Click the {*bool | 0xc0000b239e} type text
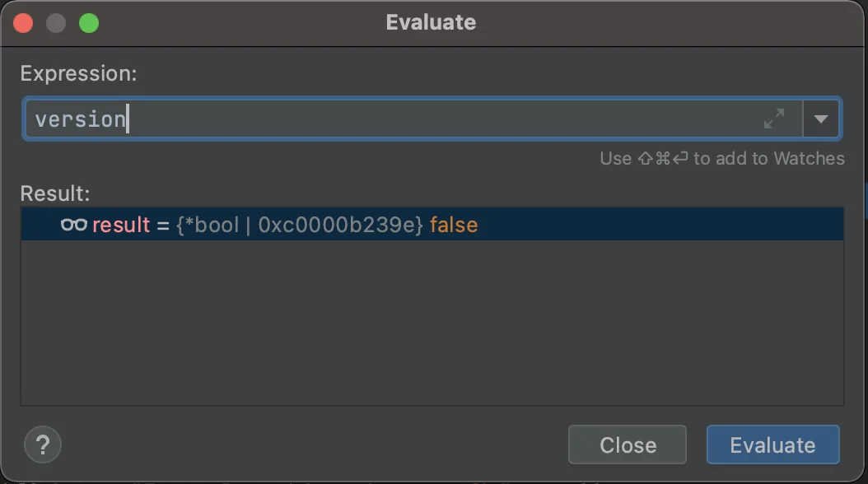The width and height of the screenshot is (868, 484). [x=300, y=225]
